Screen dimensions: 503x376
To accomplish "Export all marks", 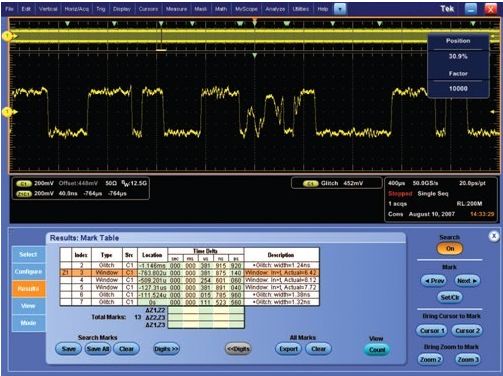I will 288,349.
